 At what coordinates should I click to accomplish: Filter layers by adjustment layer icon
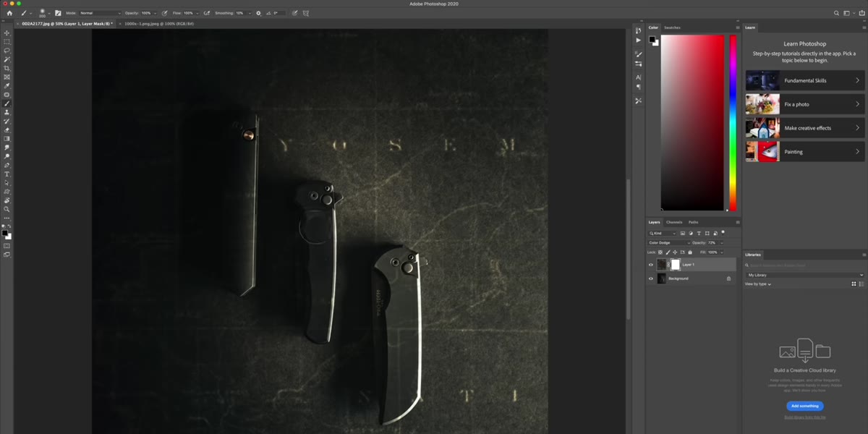click(691, 234)
